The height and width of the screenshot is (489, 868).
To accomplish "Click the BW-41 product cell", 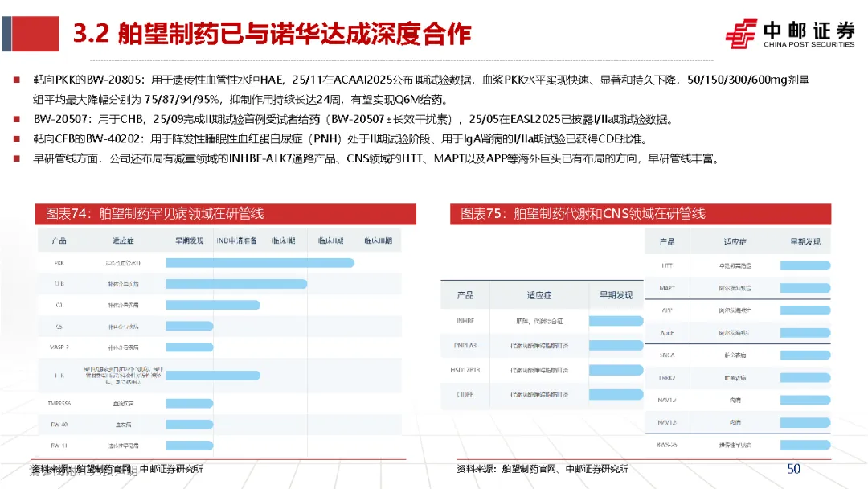I will pyautogui.click(x=59, y=446).
